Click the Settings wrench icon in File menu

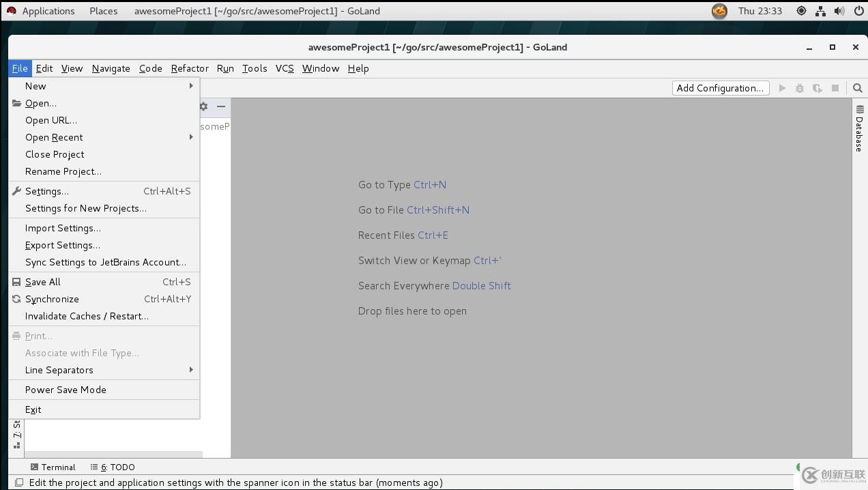tap(17, 191)
